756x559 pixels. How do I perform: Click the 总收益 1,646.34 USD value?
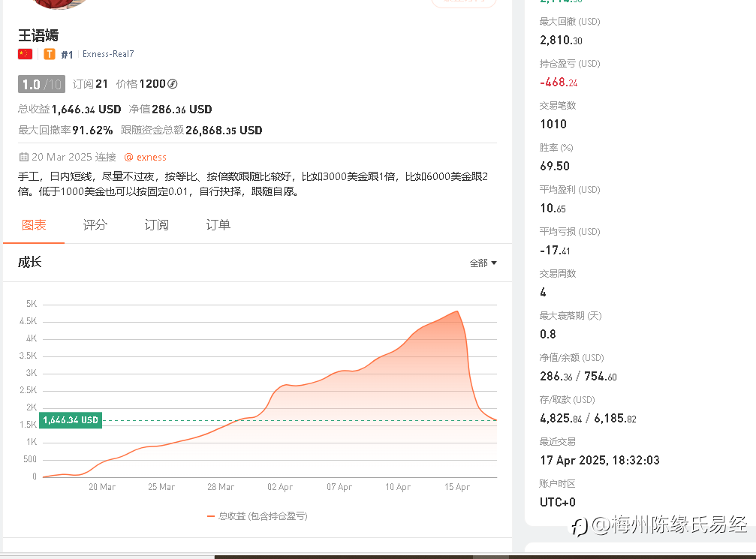pos(86,110)
